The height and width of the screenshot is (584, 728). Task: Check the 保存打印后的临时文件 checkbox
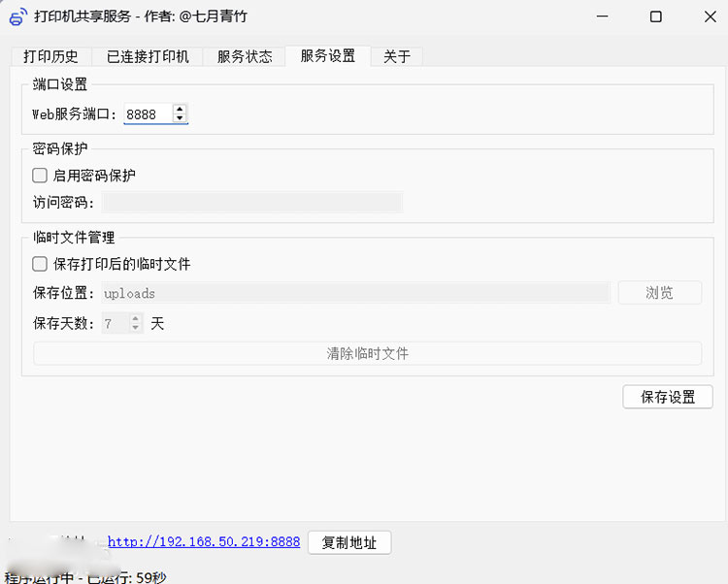pyautogui.click(x=40, y=264)
